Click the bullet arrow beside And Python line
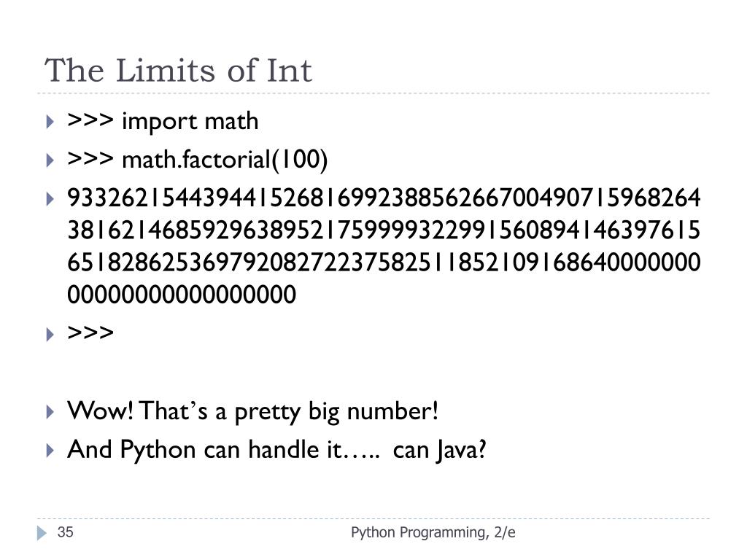Image resolution: width=747 pixels, height=560 pixels. [50, 450]
